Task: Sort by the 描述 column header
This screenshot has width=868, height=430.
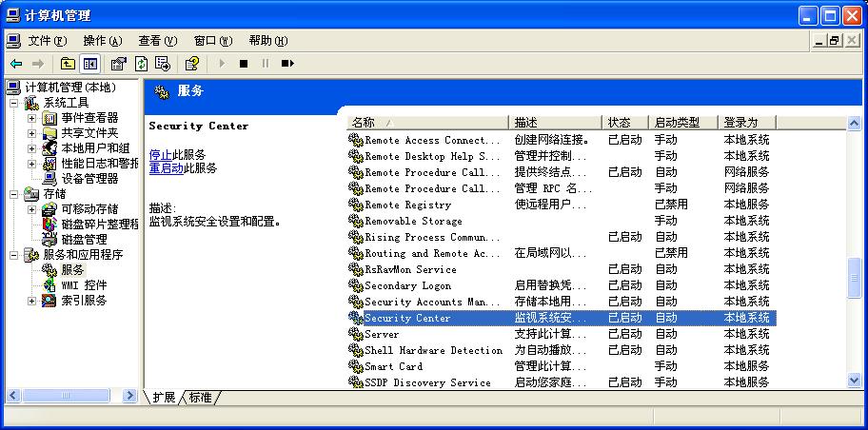Action: [x=555, y=123]
